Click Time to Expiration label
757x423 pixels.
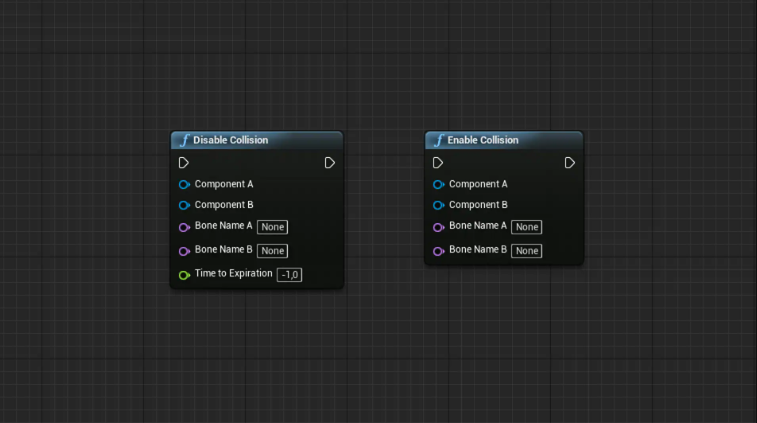pos(234,273)
